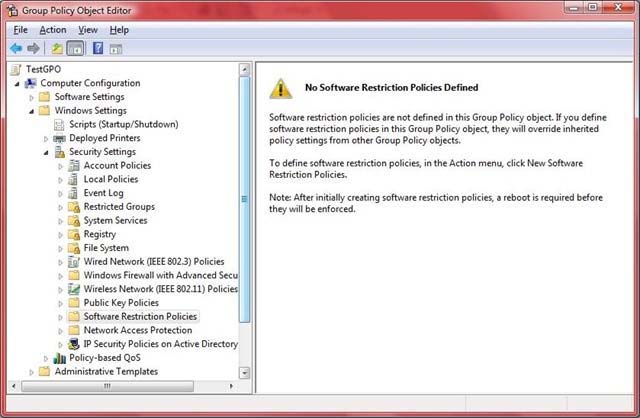This screenshot has height=418, width=640.
Task: Select the Software Settings tree item
Action: point(89,97)
